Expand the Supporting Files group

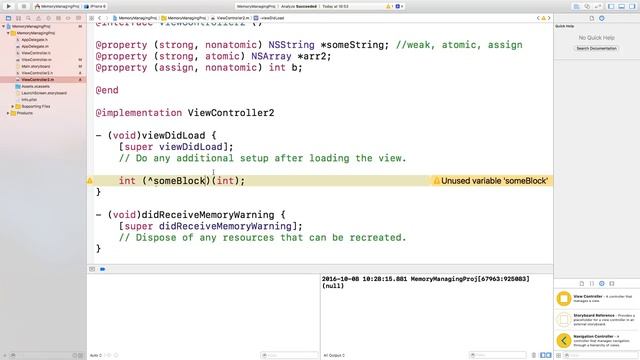tap(13, 107)
